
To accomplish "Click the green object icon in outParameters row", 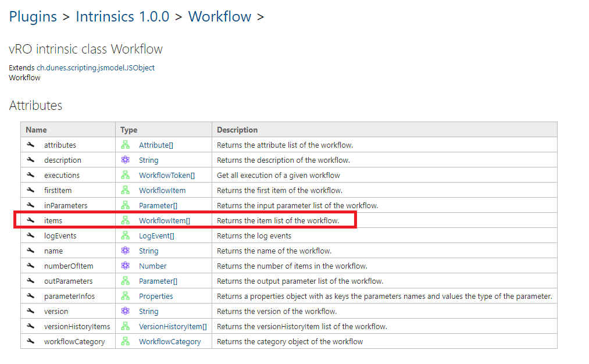I will 125,281.
